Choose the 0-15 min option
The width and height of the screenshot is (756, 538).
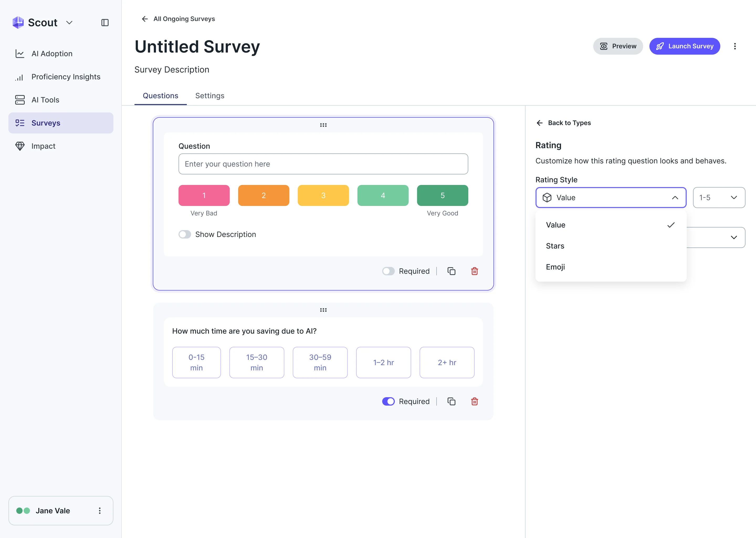click(x=196, y=363)
